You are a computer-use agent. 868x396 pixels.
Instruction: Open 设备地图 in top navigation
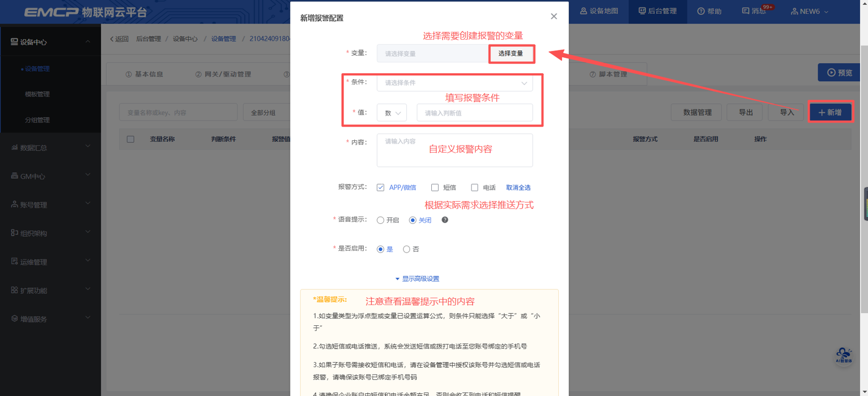point(599,11)
